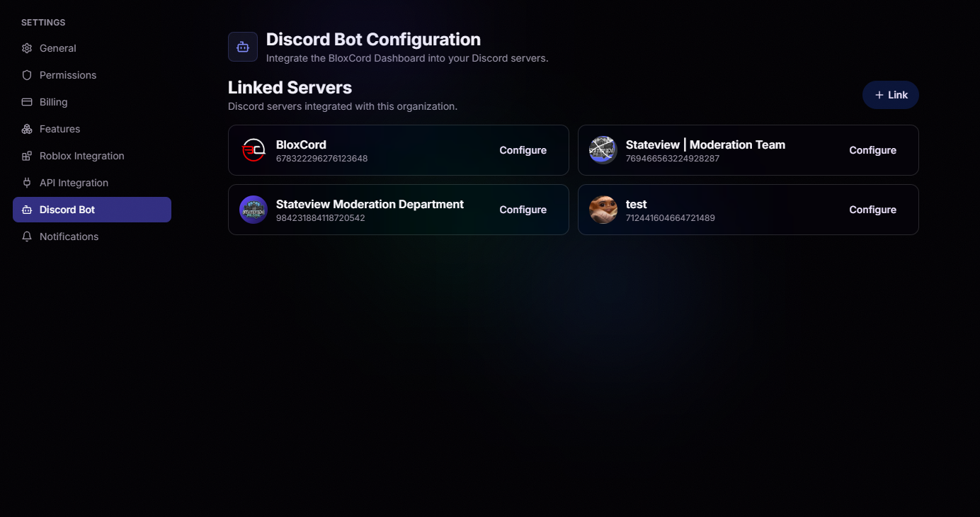Click the BloxCord server name
The height and width of the screenshot is (517, 980).
(301, 144)
